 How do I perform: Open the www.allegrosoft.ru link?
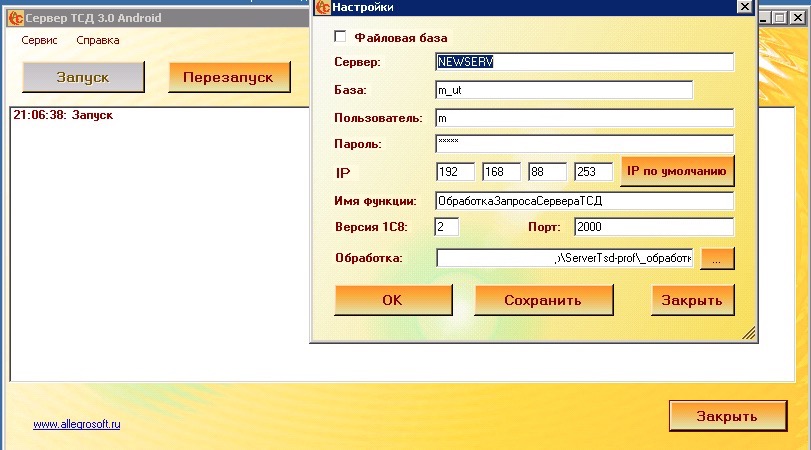[x=77, y=424]
